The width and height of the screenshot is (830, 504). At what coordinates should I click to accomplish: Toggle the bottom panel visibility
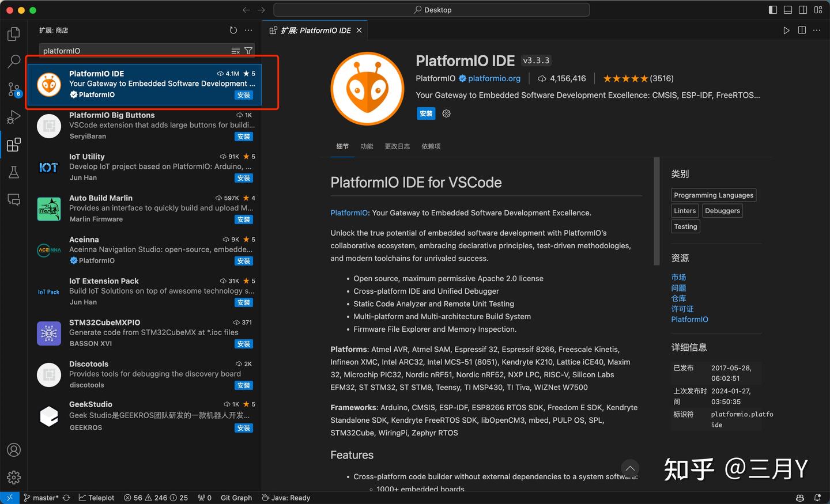pos(787,10)
